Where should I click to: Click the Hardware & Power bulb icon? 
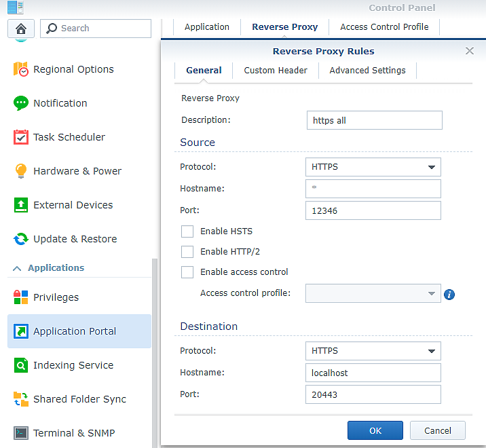click(21, 171)
